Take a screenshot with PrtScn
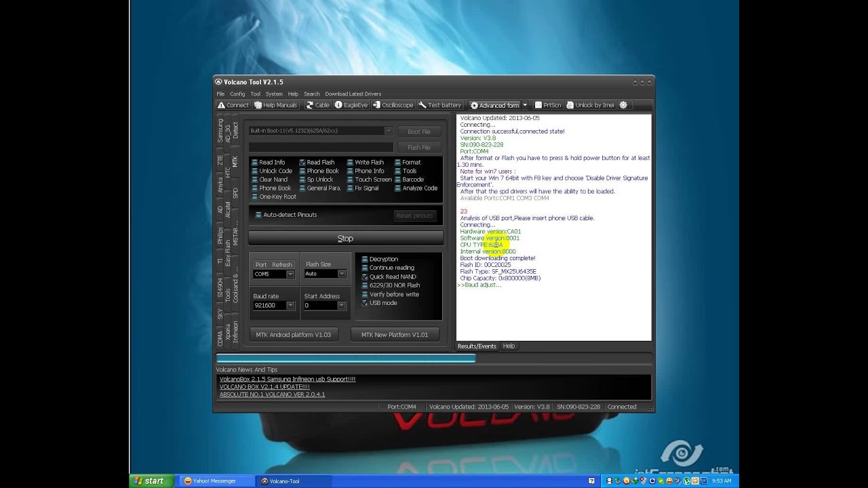Screen dimensions: 868x488 548,105
